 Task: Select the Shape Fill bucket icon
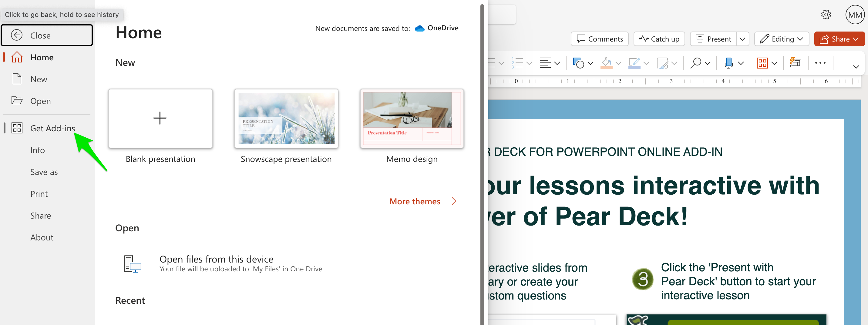click(607, 62)
